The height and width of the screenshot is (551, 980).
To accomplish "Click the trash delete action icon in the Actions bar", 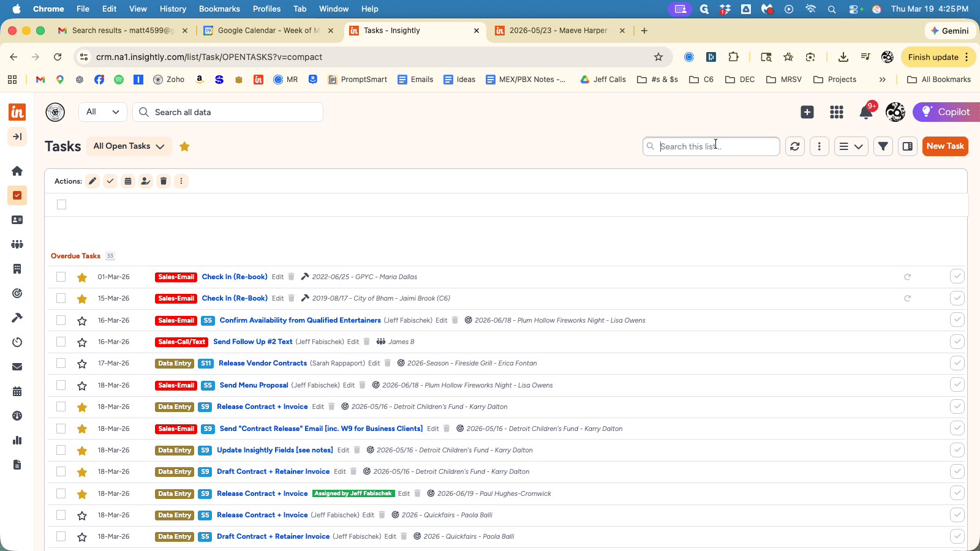I will 164,181.
